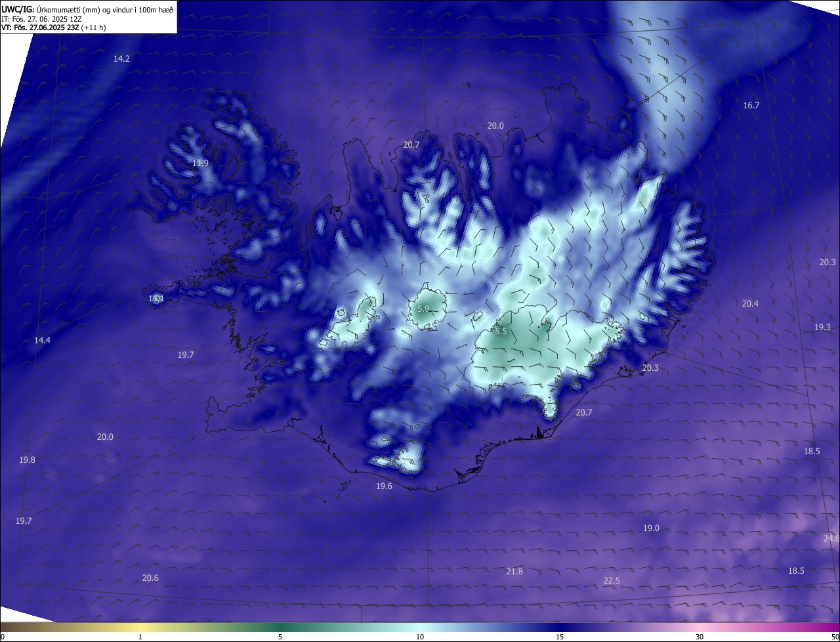Click the color scale tick label '1'
840x642 pixels.
[x=140, y=637]
